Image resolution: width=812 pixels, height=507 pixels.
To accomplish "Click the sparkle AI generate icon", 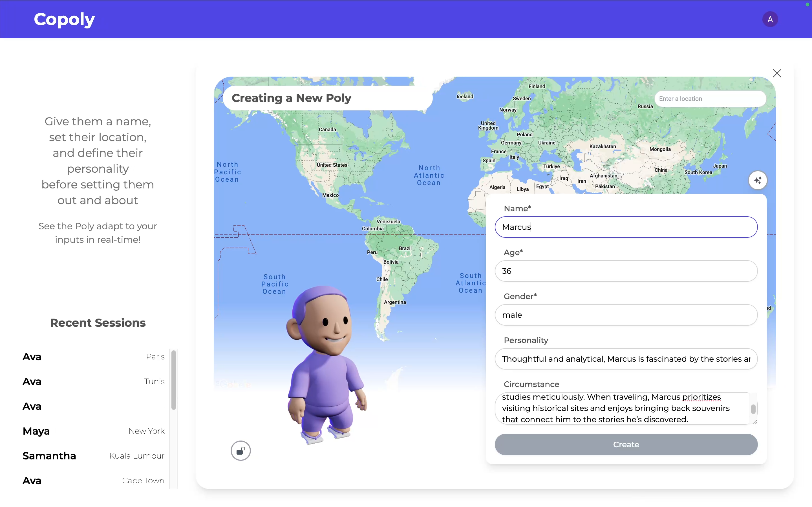I will tap(758, 180).
